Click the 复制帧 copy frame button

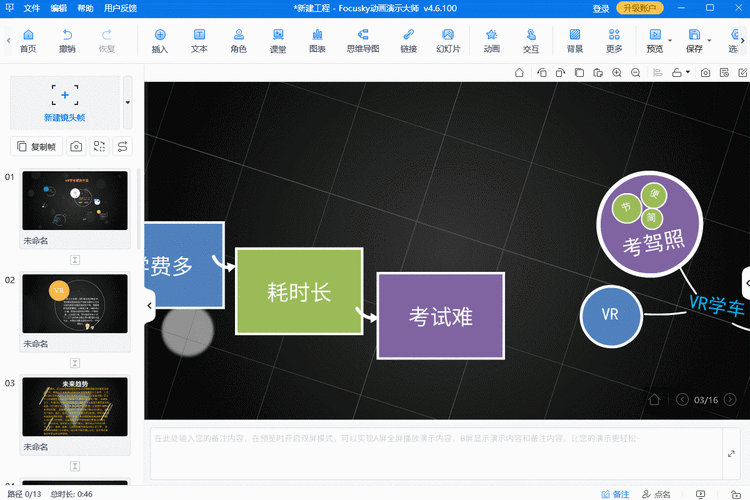[x=37, y=146]
